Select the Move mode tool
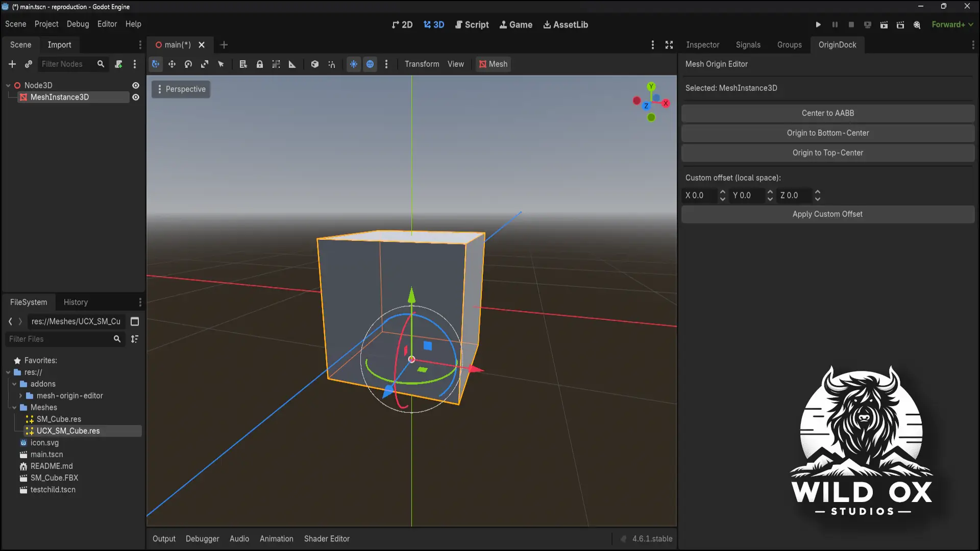Image resolution: width=980 pixels, height=551 pixels. pyautogui.click(x=172, y=64)
